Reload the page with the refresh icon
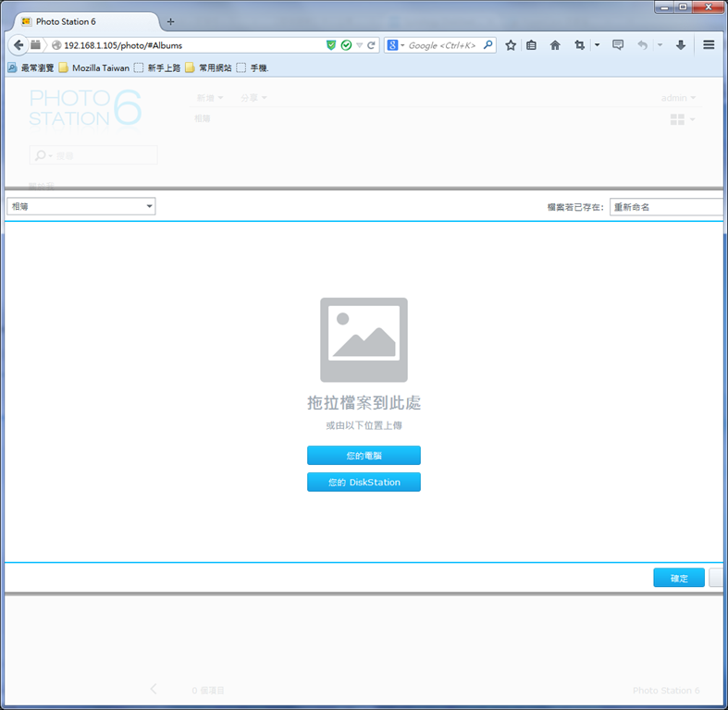This screenshot has width=728, height=710. click(x=371, y=45)
